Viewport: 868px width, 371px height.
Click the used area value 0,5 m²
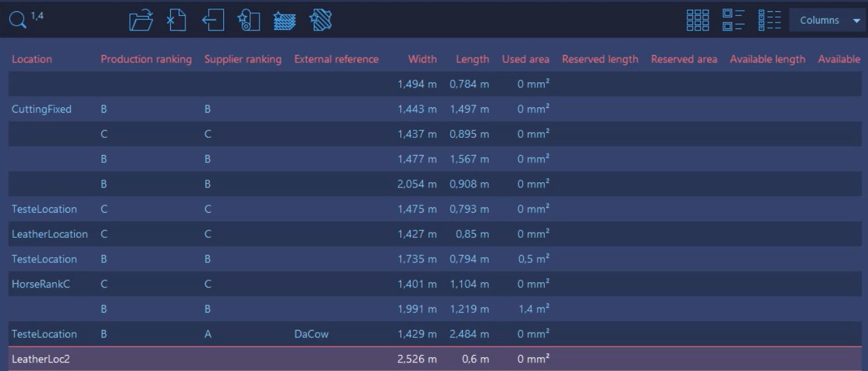(x=534, y=259)
